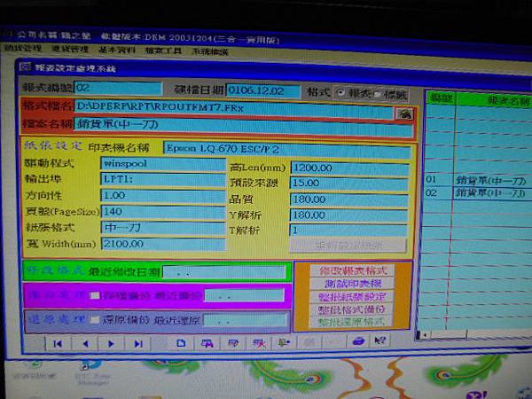
Task: Open the 基本資料 menu
Action: [x=117, y=51]
